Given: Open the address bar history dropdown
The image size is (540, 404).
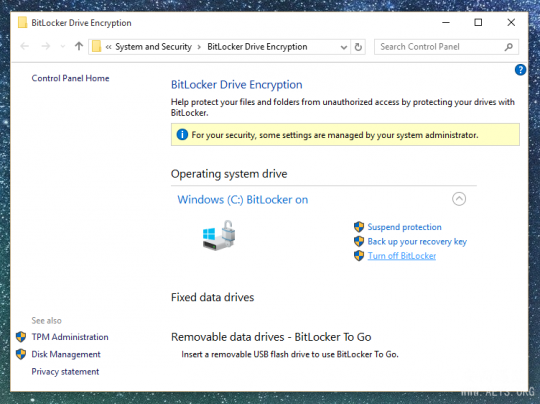Looking at the screenshot, I should pyautogui.click(x=343, y=47).
